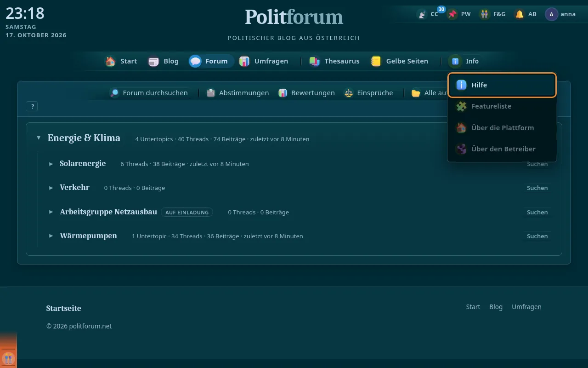This screenshot has width=588, height=368.
Task: Expand the Verkehr subtopic
Action: 51,188
